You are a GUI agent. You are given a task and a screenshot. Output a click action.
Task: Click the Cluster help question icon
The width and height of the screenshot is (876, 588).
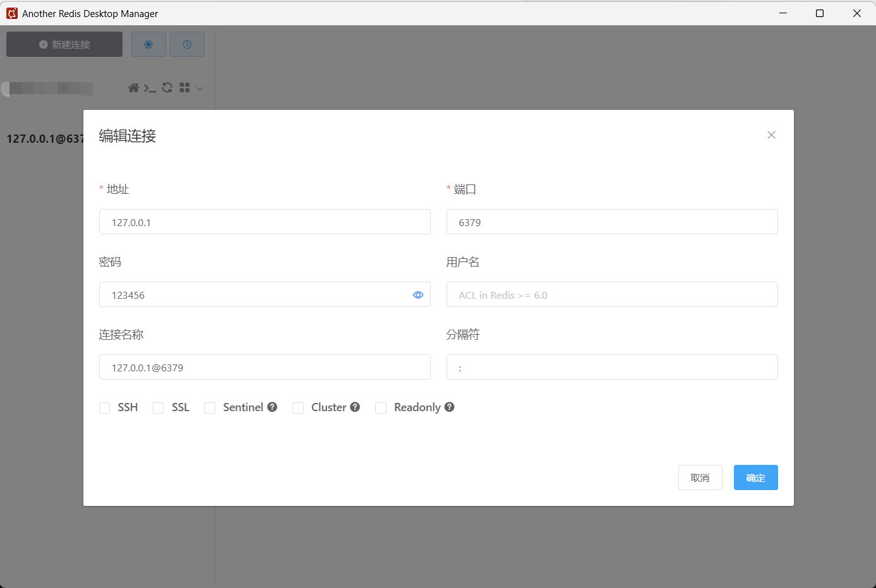[355, 407]
